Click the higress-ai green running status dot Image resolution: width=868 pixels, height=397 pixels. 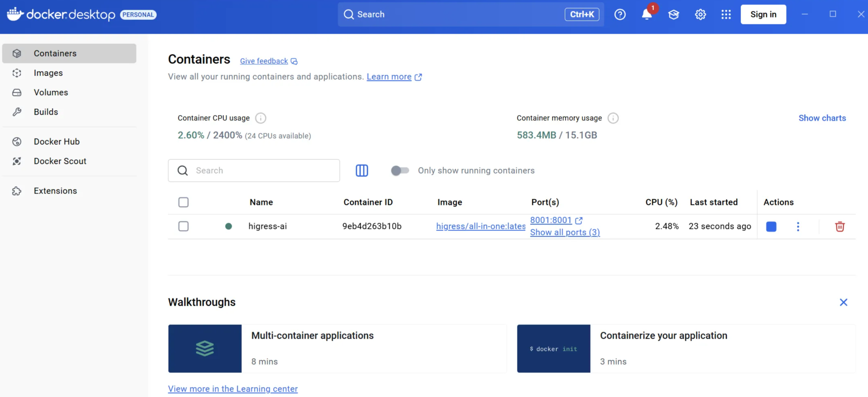(228, 226)
